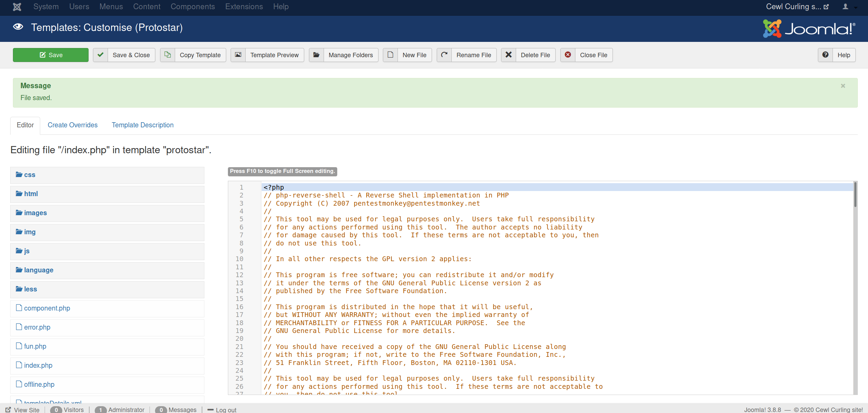Click the Joomla logo icon in the top menu

17,7
